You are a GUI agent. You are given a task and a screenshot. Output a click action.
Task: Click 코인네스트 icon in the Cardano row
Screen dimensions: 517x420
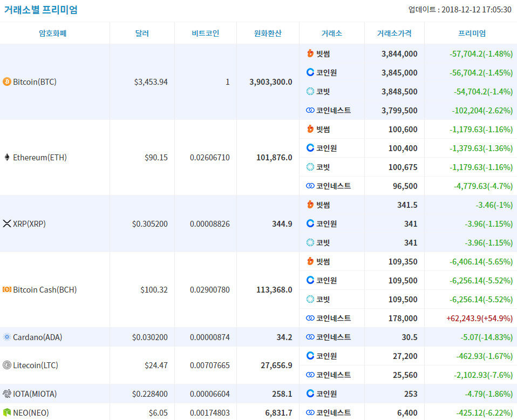tap(310, 337)
